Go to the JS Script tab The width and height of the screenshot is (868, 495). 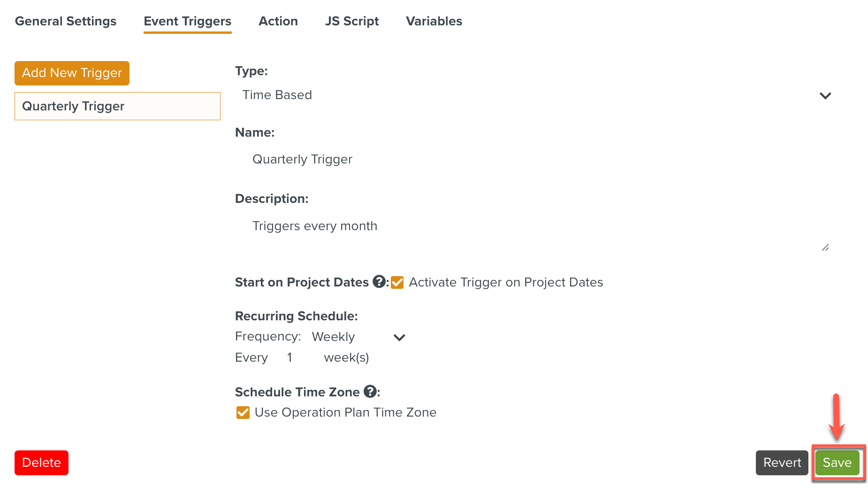click(352, 21)
